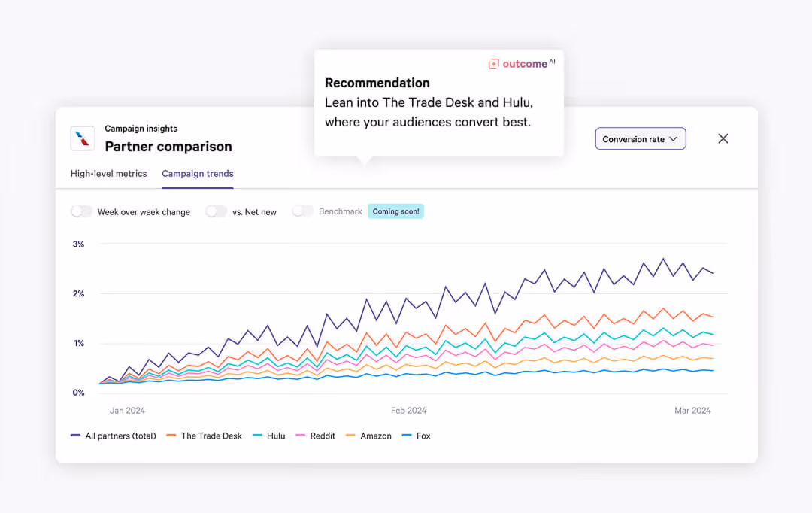This screenshot has width=812, height=513.
Task: Click the Coming soon! badge
Action: tap(395, 211)
